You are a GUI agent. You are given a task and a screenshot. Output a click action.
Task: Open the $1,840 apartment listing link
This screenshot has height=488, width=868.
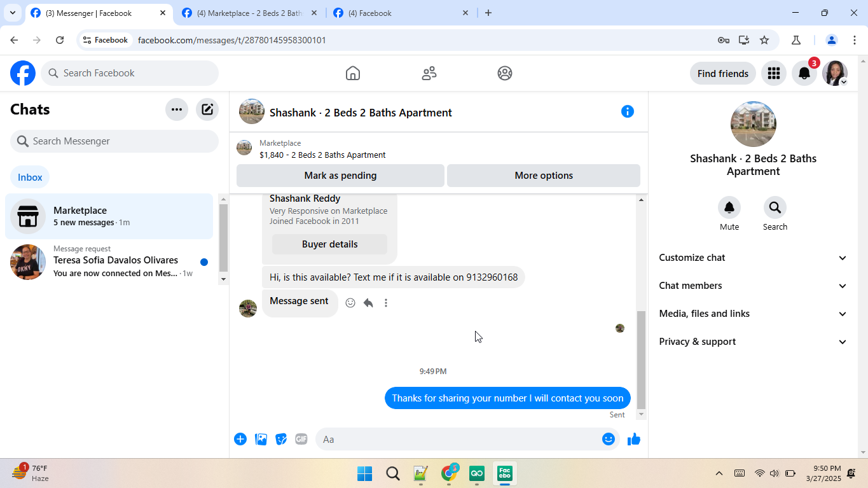(322, 155)
